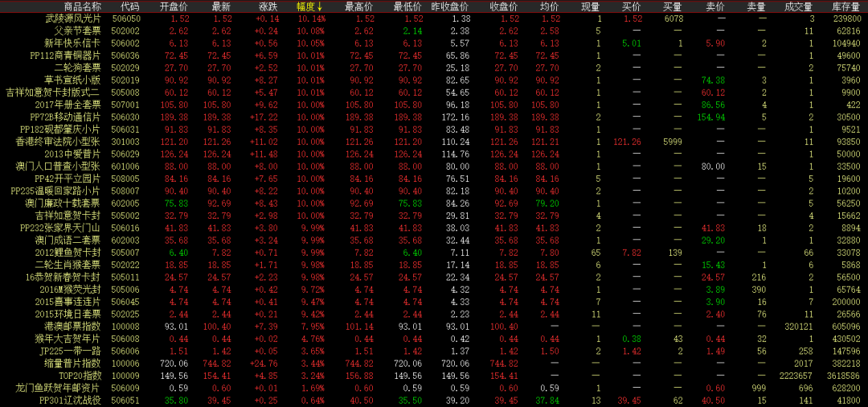
Task: Sort the table by 代码 column
Action: click(x=130, y=6)
